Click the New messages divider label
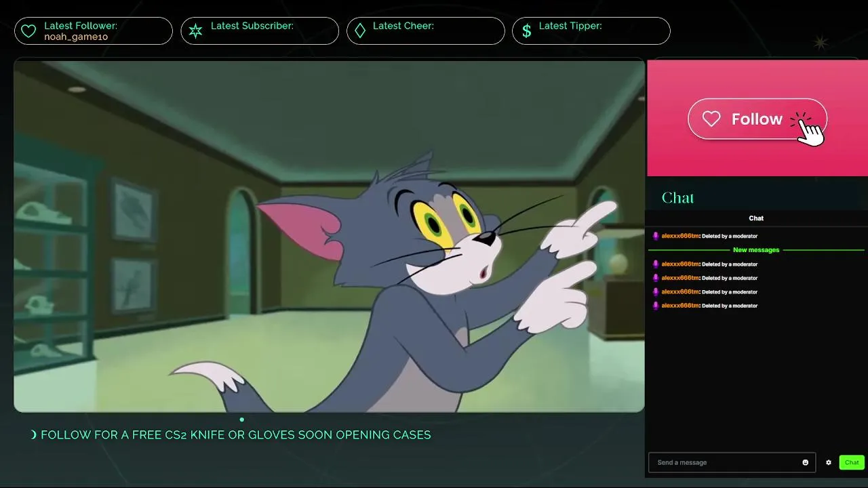Image resolution: width=868 pixels, height=488 pixels. [x=756, y=250]
